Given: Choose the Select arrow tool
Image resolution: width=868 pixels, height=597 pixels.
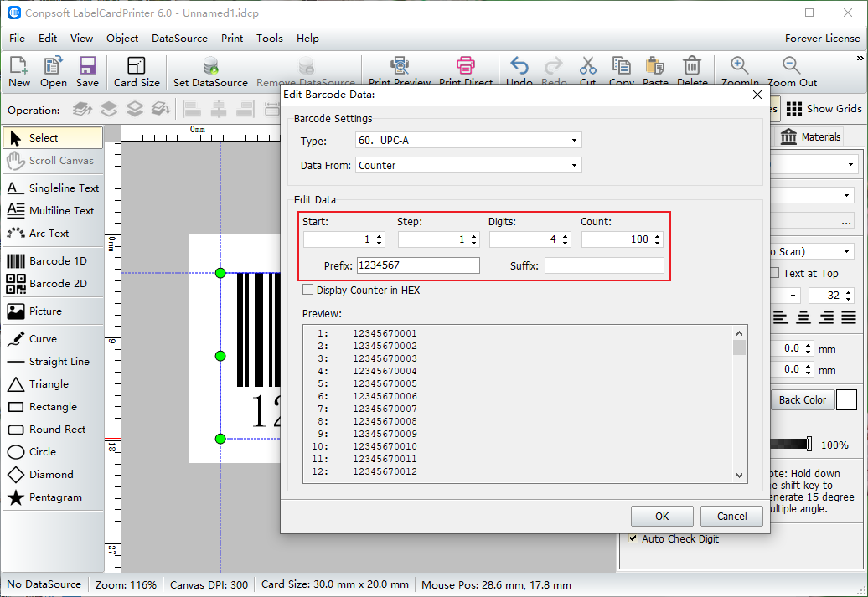Looking at the screenshot, I should pyautogui.click(x=53, y=138).
